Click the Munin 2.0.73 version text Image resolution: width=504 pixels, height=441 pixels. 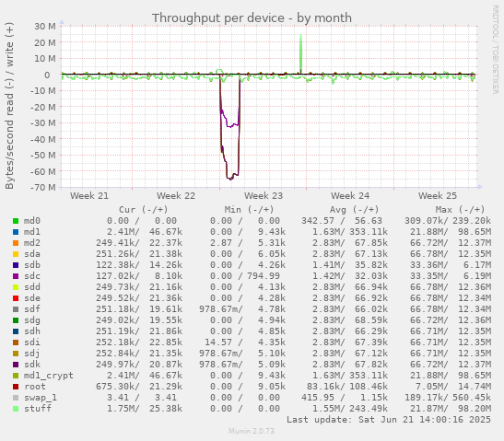tap(252, 431)
